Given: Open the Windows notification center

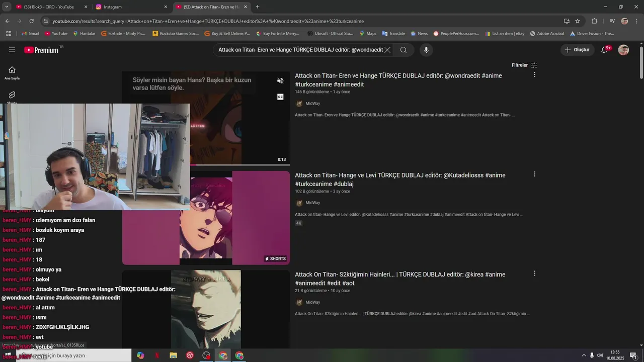Looking at the screenshot, I should point(633,355).
